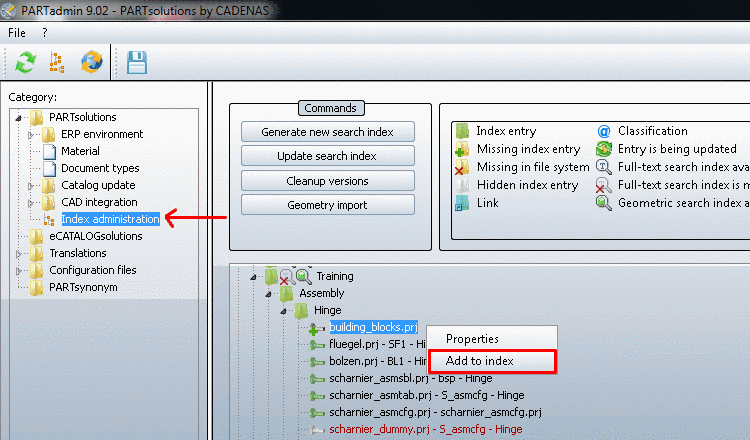This screenshot has width=750, height=440.
Task: Click the globe update toolbar icon
Action: [91, 62]
